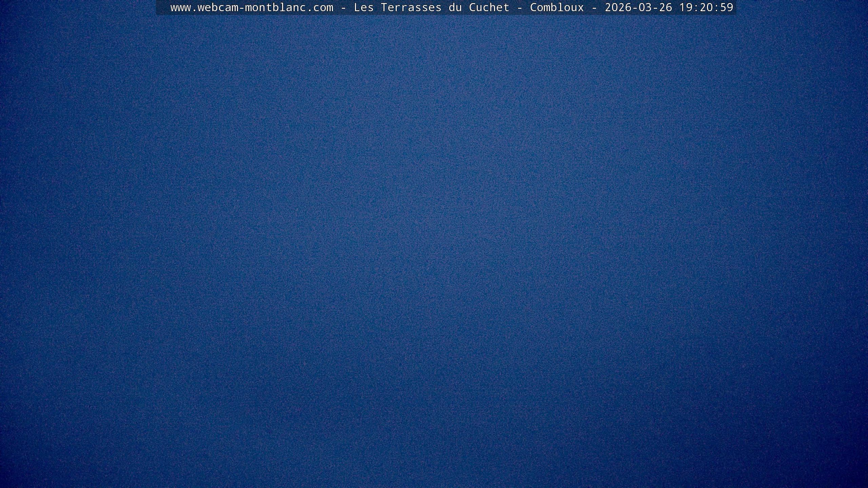Click 'montblanc' part of the URL
This screenshot has width=868, height=488.
[275, 7]
